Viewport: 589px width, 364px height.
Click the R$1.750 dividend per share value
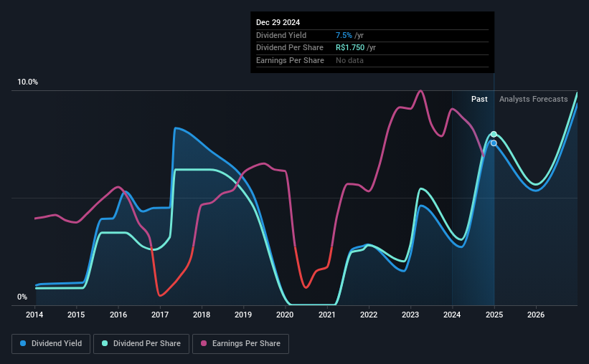(350, 48)
